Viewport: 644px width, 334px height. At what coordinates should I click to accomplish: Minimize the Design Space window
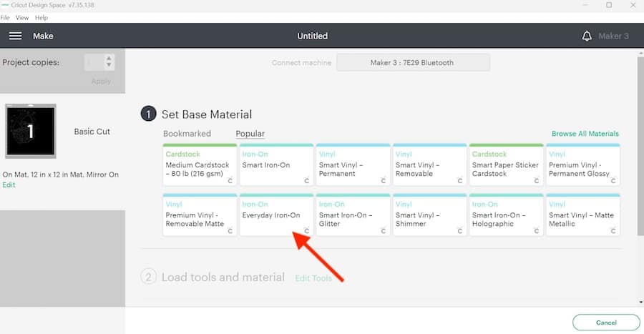(x=585, y=5)
